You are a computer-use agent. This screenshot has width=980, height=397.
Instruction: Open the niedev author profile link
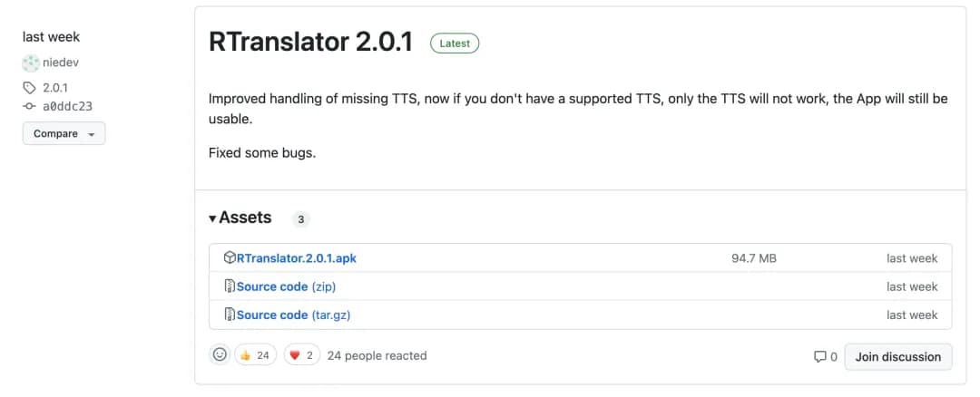[62, 63]
